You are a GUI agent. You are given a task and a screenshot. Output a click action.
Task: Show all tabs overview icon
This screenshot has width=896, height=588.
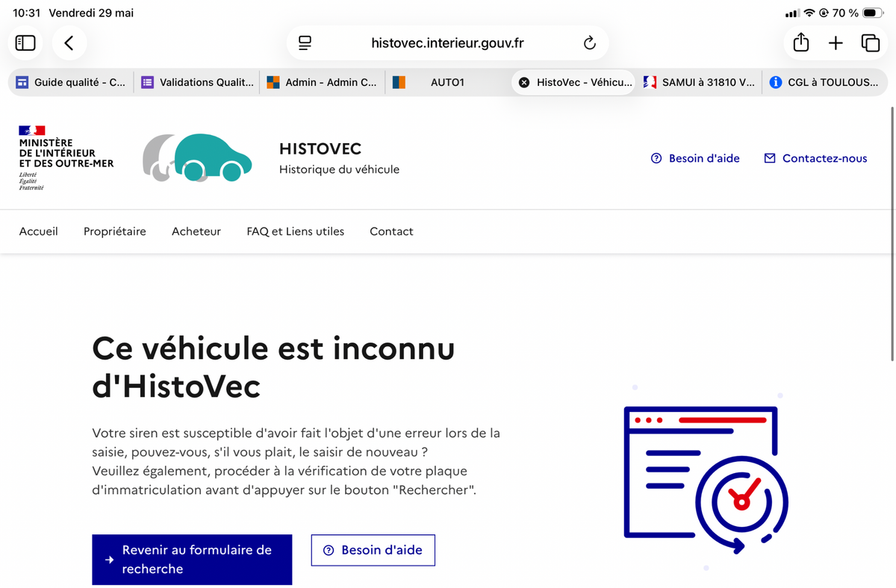point(871,43)
